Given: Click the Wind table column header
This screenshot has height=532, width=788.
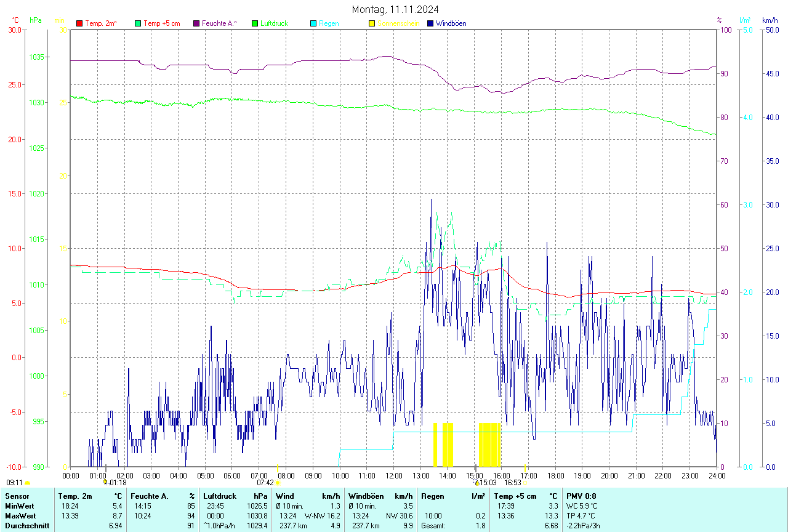Looking at the screenshot, I should pos(285,496).
